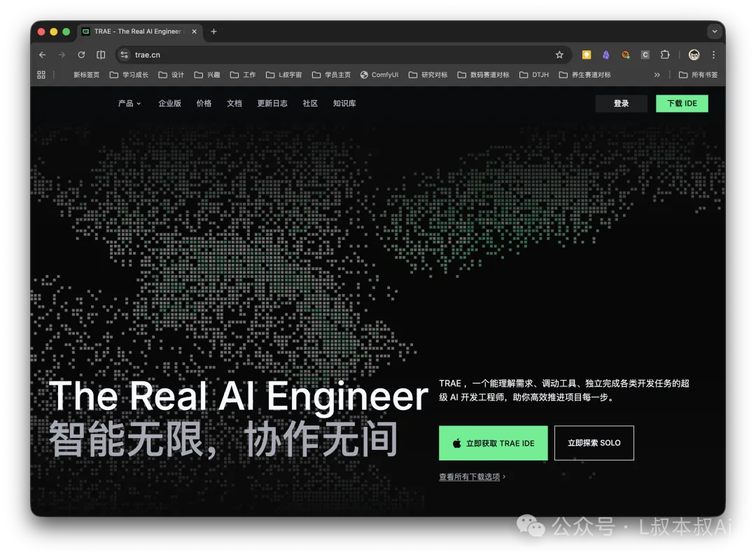Close the TRAE browser tab
This screenshot has width=756, height=557.
[x=195, y=31]
